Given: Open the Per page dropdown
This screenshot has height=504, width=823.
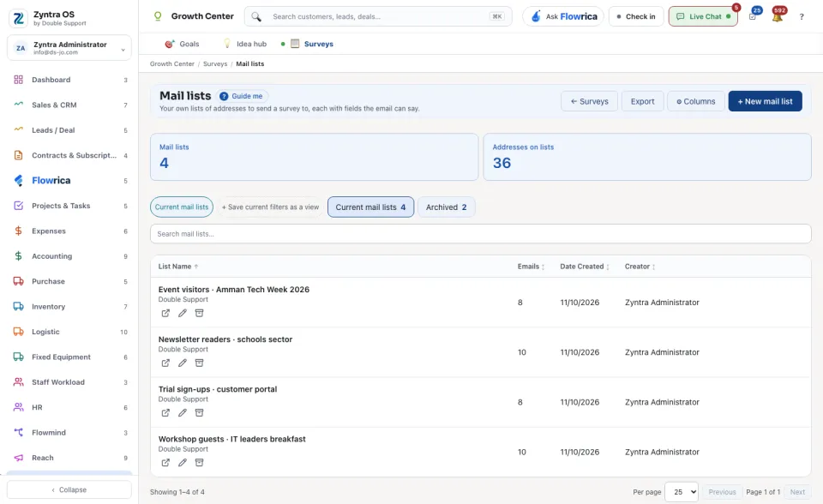Looking at the screenshot, I should tap(682, 492).
